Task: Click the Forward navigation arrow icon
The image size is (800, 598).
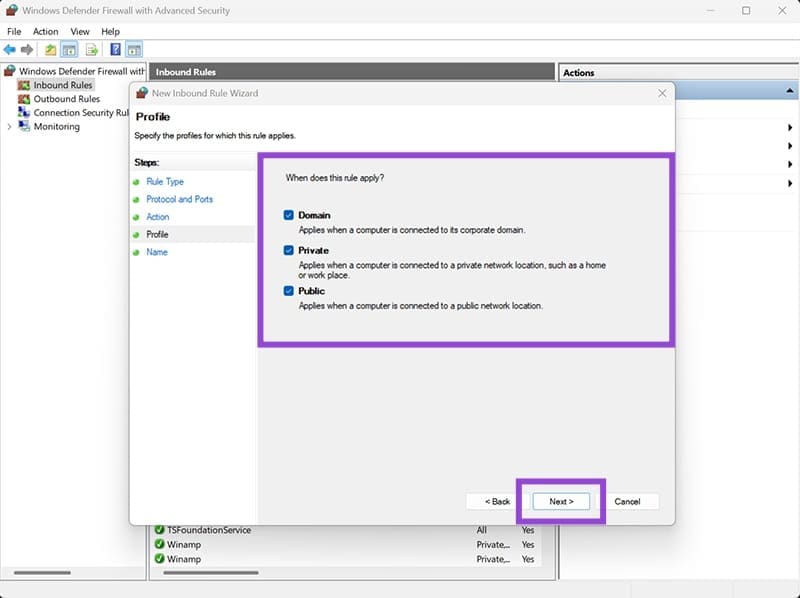Action: pyautogui.click(x=30, y=50)
